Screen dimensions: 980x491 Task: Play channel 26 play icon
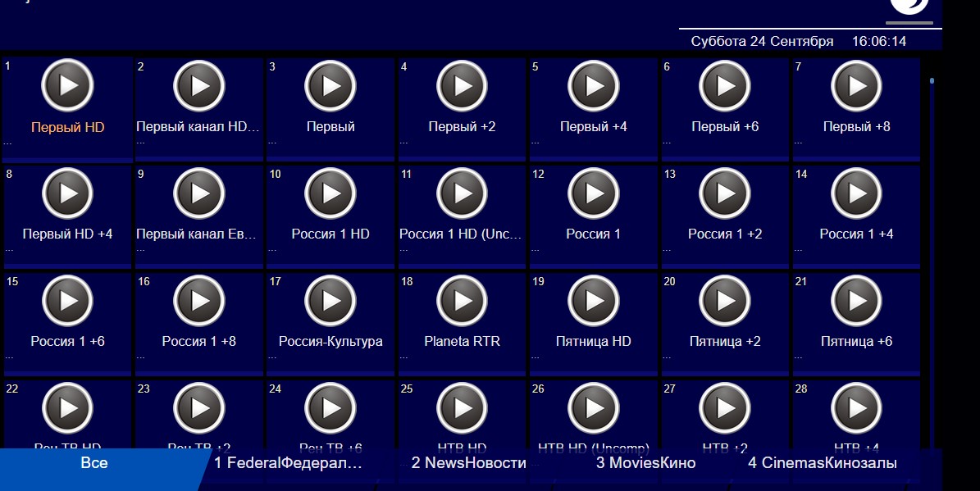[594, 408]
